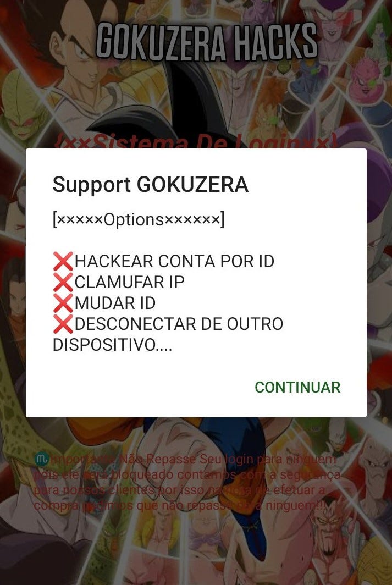Click the red X beside HACKEAR CONTA POR ID

click(63, 261)
